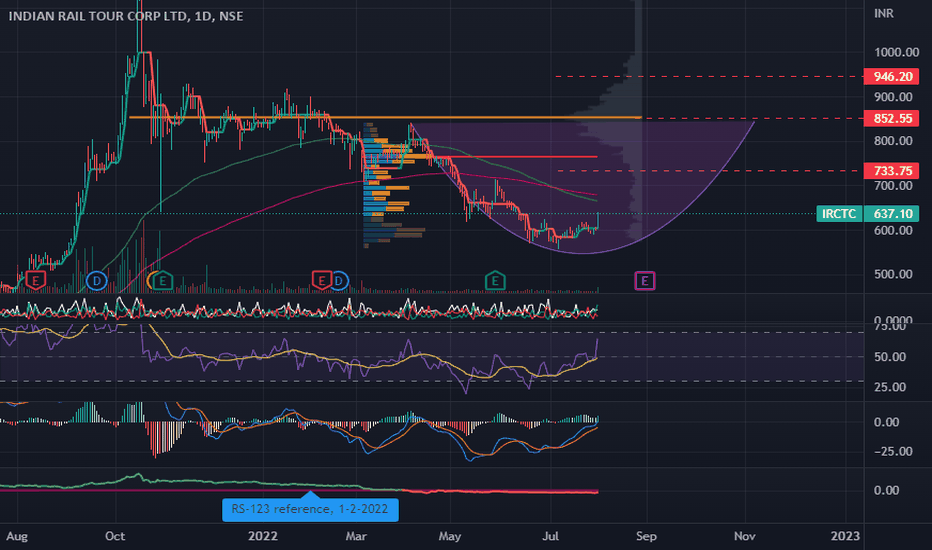This screenshot has height=550, width=932.
Task: Open the RS-123 reference, 1-2-2022 label
Action: (310, 509)
